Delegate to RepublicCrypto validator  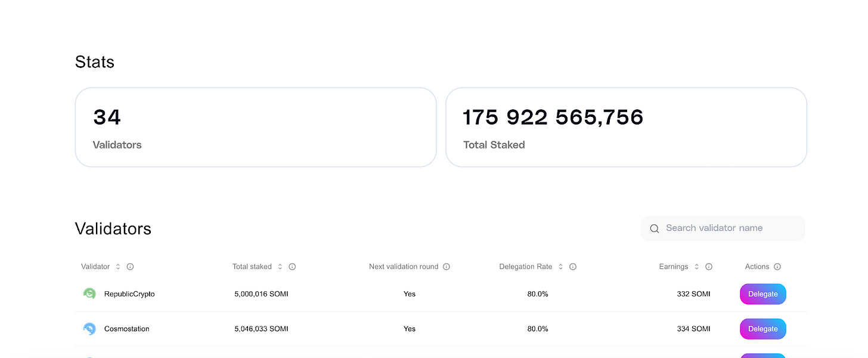pyautogui.click(x=763, y=294)
